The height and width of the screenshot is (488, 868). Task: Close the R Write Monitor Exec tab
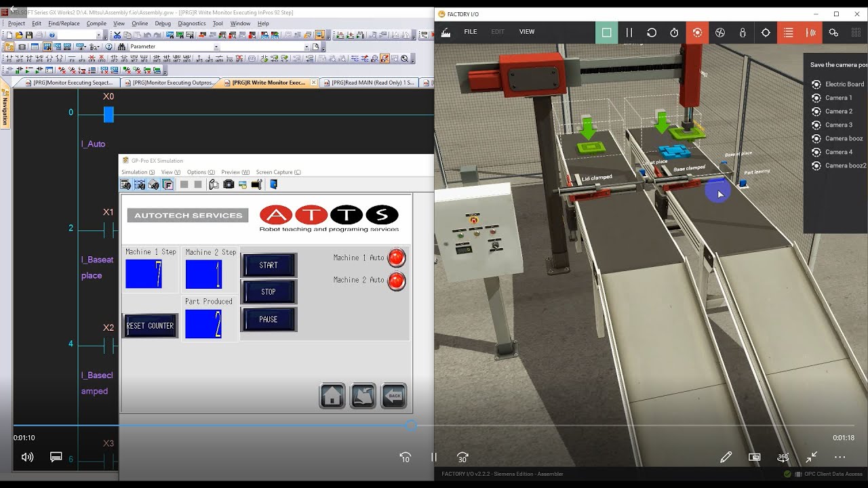tap(313, 83)
